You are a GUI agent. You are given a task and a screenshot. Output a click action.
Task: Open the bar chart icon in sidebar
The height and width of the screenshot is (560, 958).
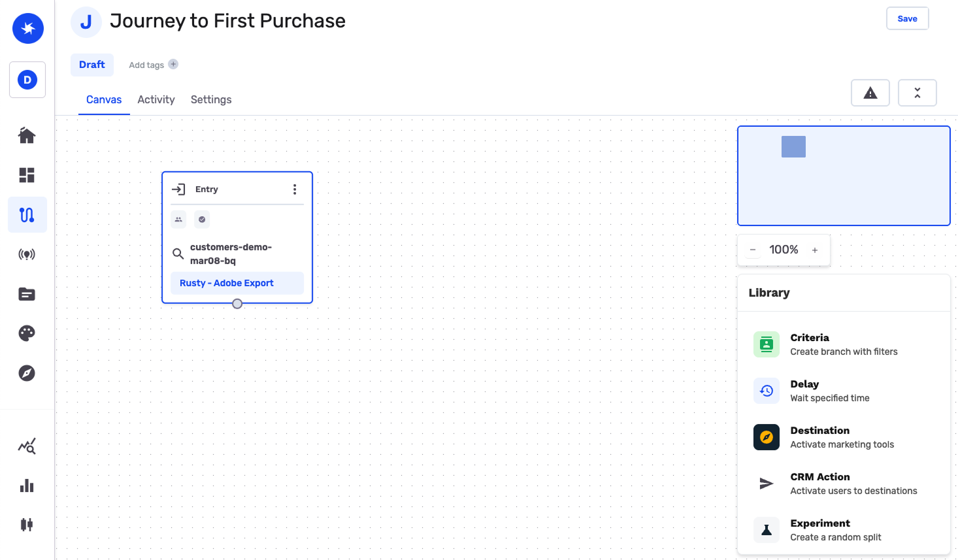(27, 486)
